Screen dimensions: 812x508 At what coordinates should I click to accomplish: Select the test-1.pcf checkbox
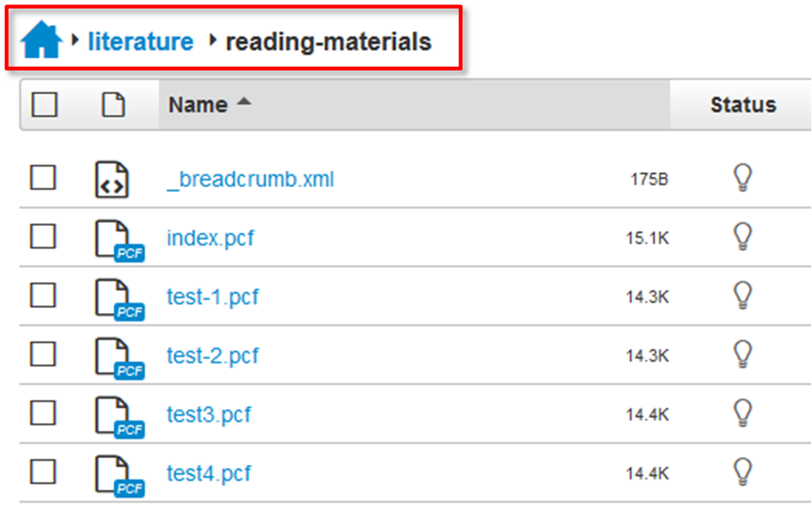coord(43,295)
